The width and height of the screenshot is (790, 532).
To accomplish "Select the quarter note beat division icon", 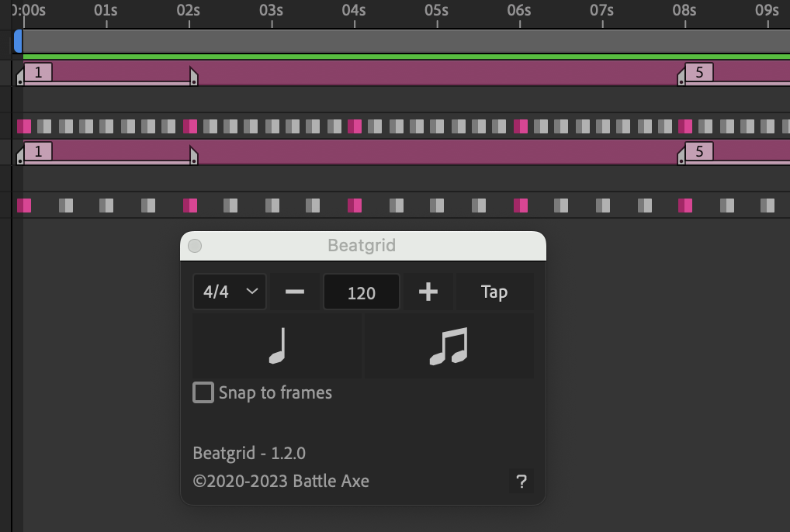I will [x=275, y=345].
